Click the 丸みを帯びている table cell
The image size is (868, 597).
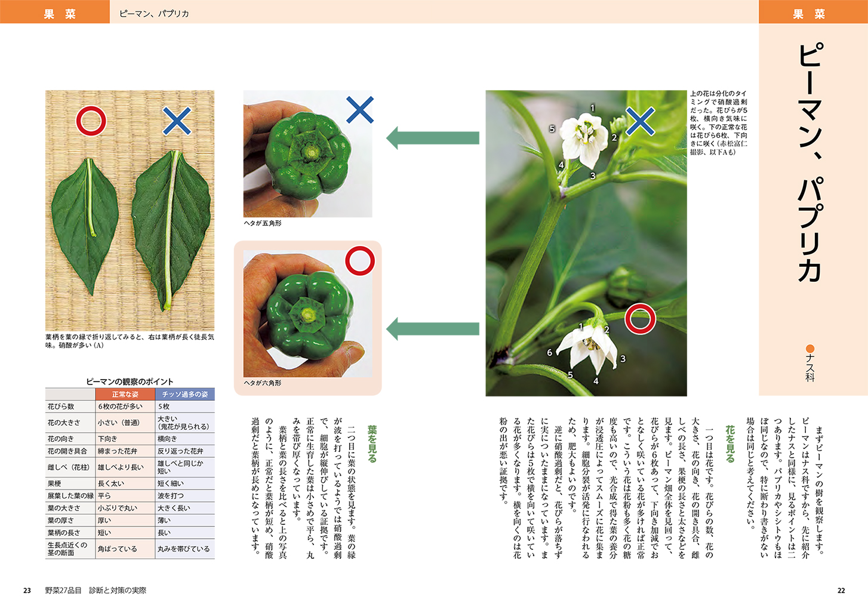coord(184,549)
